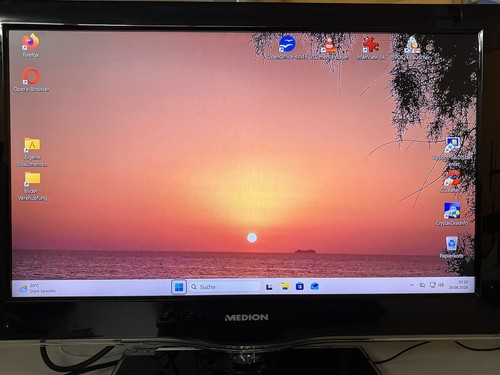The height and width of the screenshot is (375, 500).
Task: Expand the hidden system tray icons chevron
Action: pos(412,285)
